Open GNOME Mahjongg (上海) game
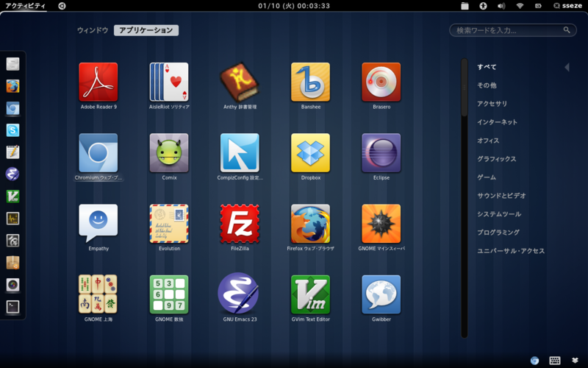 [98, 294]
